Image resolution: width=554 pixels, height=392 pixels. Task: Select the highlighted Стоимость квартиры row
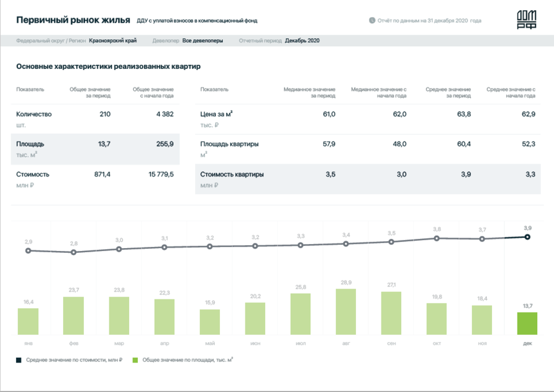[368, 179]
